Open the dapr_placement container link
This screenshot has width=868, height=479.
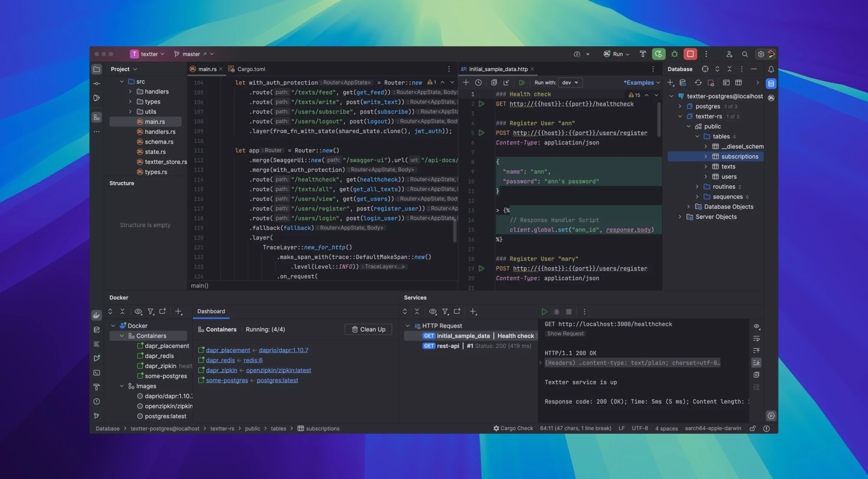click(228, 350)
